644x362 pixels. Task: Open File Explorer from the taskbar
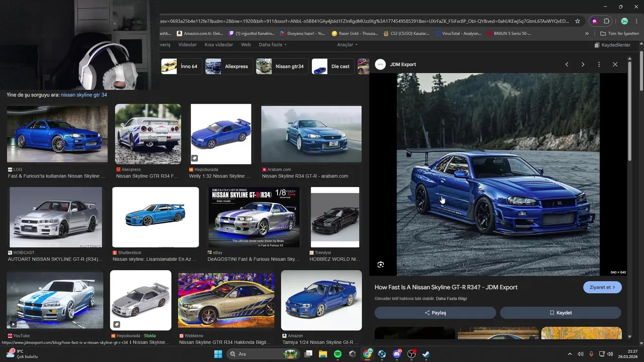click(323, 354)
